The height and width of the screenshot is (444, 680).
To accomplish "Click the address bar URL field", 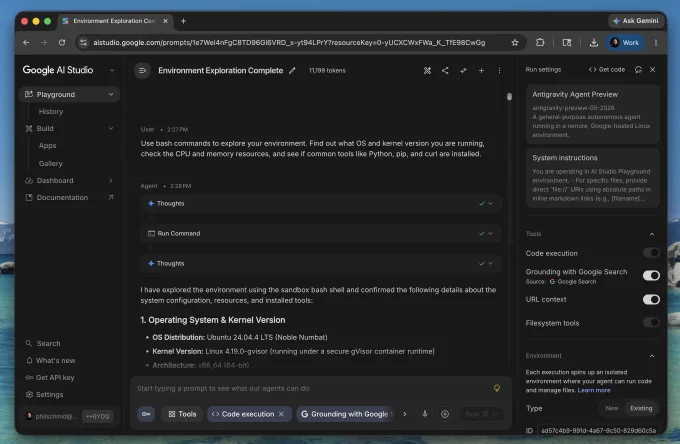I will point(289,42).
